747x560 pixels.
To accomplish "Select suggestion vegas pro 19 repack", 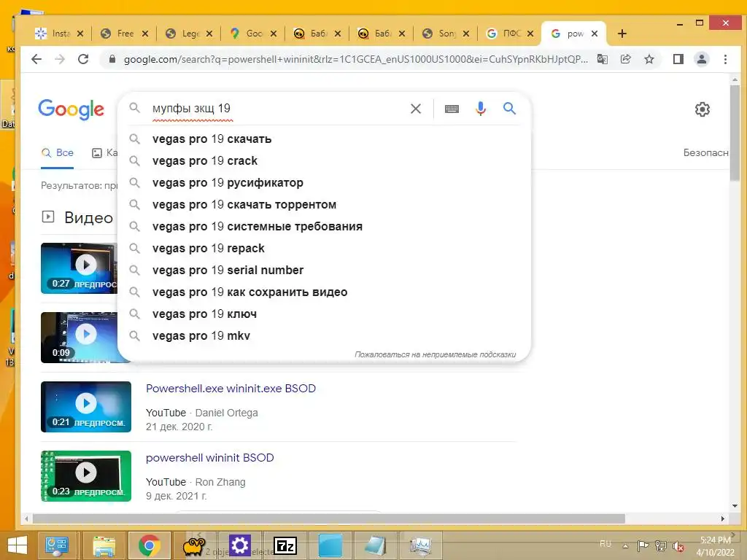I will pyautogui.click(x=324, y=249).
